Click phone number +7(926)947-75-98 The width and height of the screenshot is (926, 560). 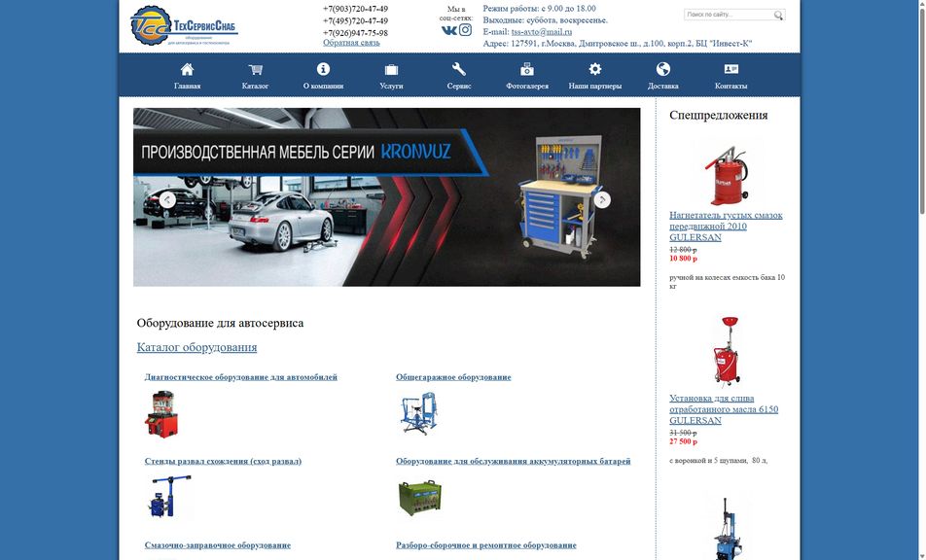tap(356, 33)
